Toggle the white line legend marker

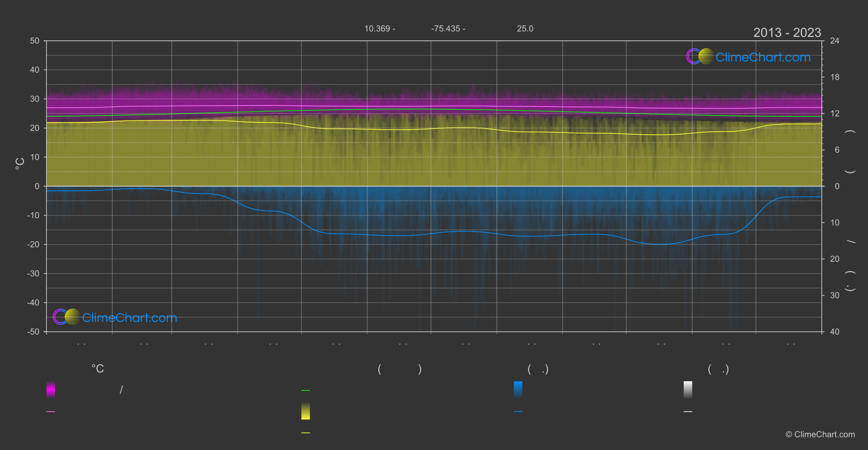pos(688,412)
